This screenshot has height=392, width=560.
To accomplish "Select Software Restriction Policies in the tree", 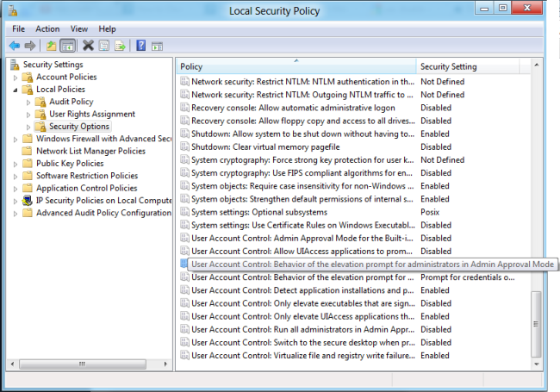I will (87, 176).
